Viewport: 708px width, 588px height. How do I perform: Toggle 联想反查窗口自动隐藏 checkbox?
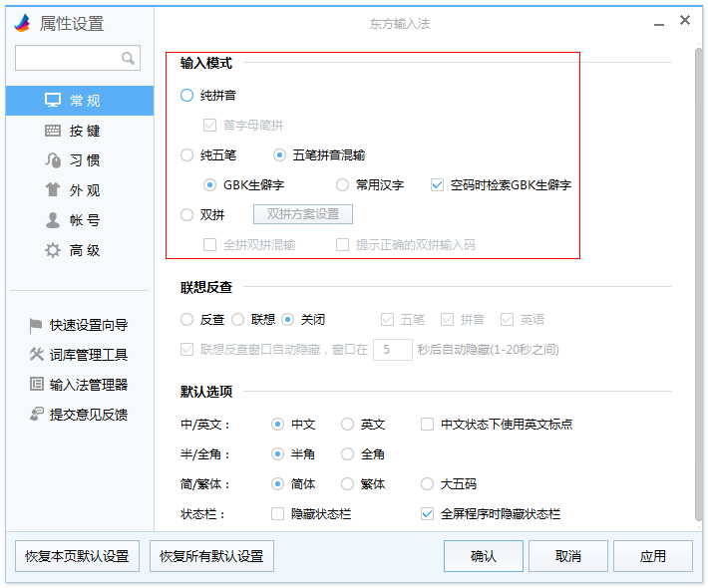pos(186,349)
